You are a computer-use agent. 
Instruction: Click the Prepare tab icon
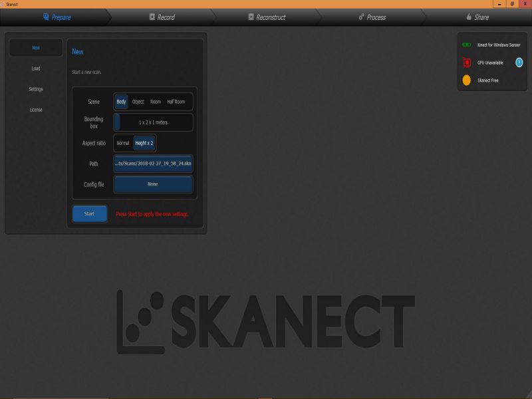pos(46,17)
